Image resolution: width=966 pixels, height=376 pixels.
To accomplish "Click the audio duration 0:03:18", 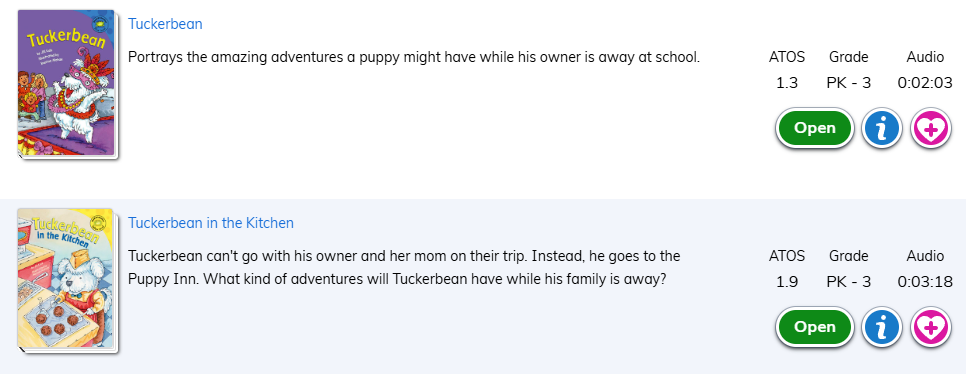I will [x=925, y=282].
